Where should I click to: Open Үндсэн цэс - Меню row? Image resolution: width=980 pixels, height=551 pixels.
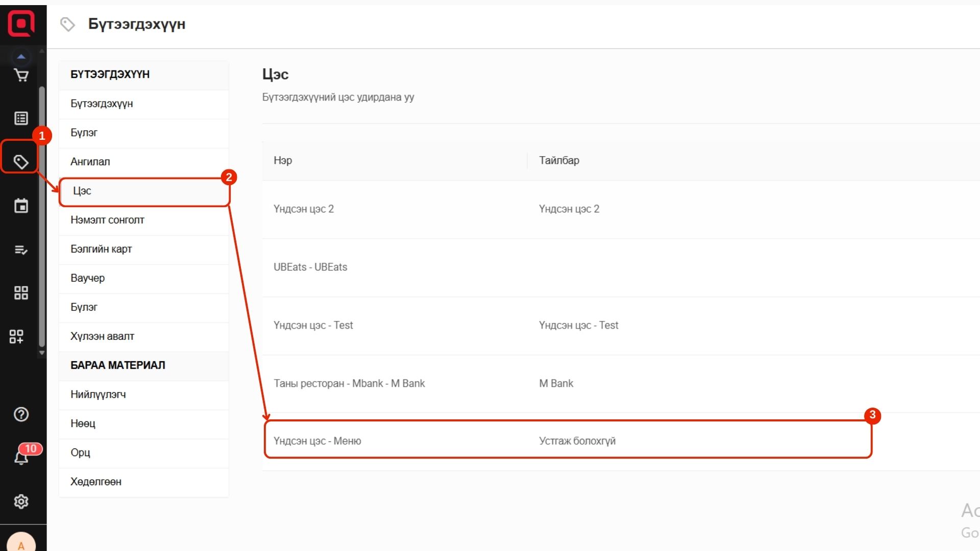[317, 441]
